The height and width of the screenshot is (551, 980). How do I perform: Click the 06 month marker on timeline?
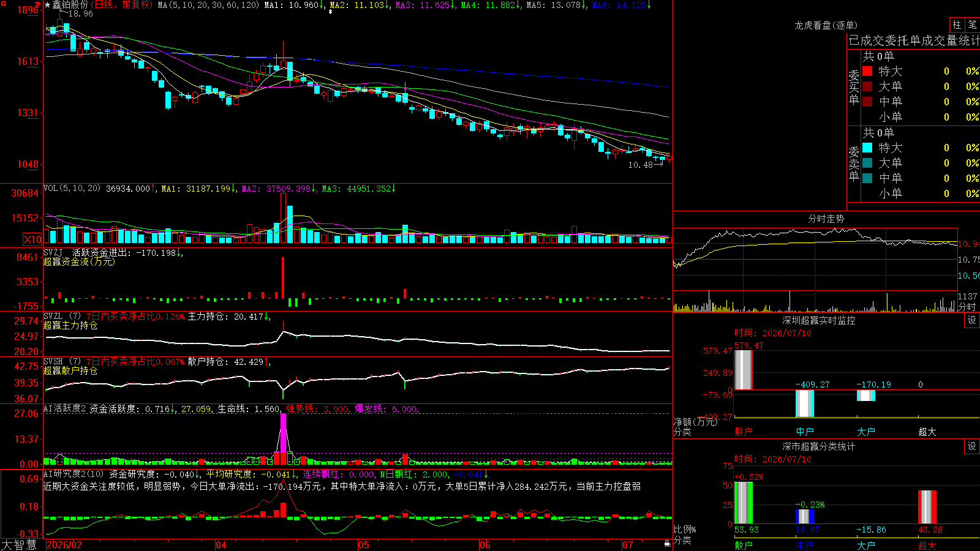click(x=485, y=545)
